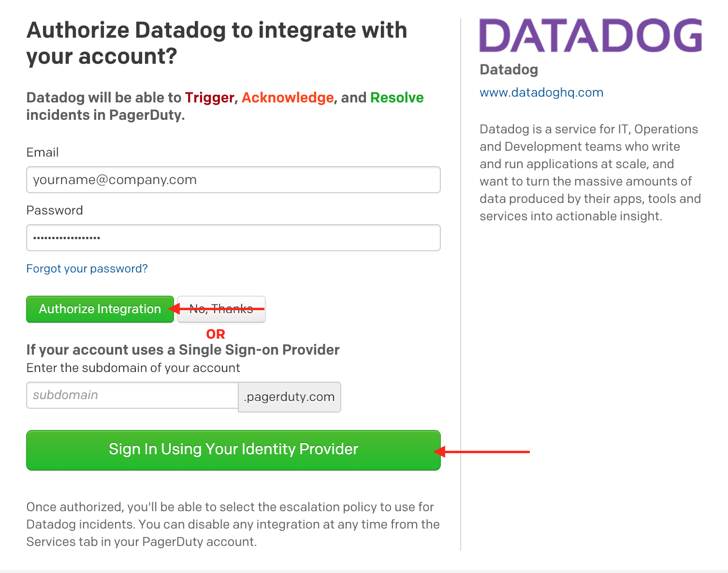Image resolution: width=728 pixels, height=573 pixels.
Task: Click the green Resolve word
Action: 397,98
